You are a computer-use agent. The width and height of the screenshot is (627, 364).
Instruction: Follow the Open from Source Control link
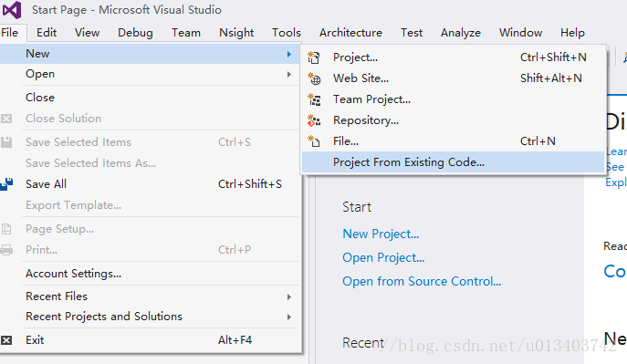422,281
